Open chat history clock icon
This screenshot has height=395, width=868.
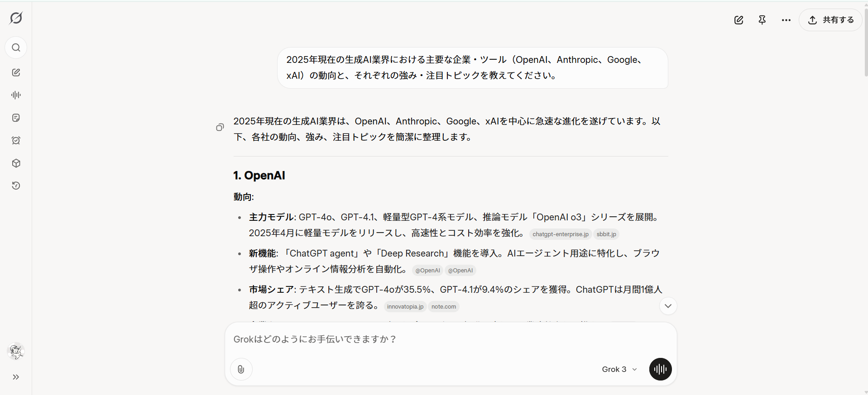click(16, 186)
